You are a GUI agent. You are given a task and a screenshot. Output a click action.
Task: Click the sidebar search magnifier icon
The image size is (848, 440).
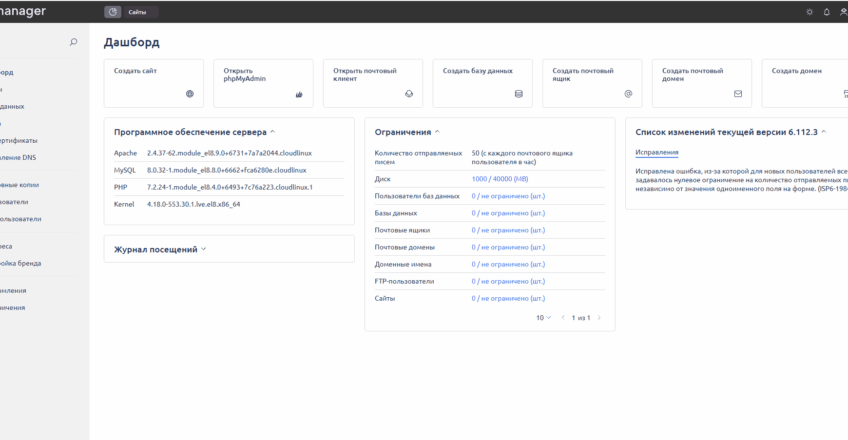[x=74, y=42]
